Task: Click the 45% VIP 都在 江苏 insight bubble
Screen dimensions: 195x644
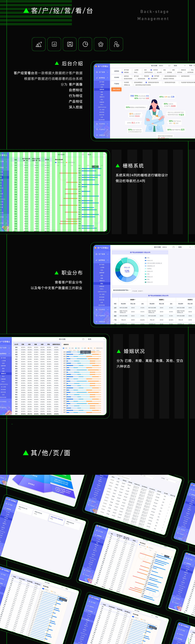Action: (167, 97)
